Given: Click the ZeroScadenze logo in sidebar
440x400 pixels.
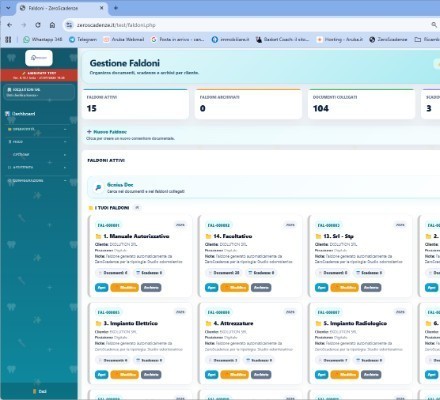Looking at the screenshot, I should coord(39,58).
